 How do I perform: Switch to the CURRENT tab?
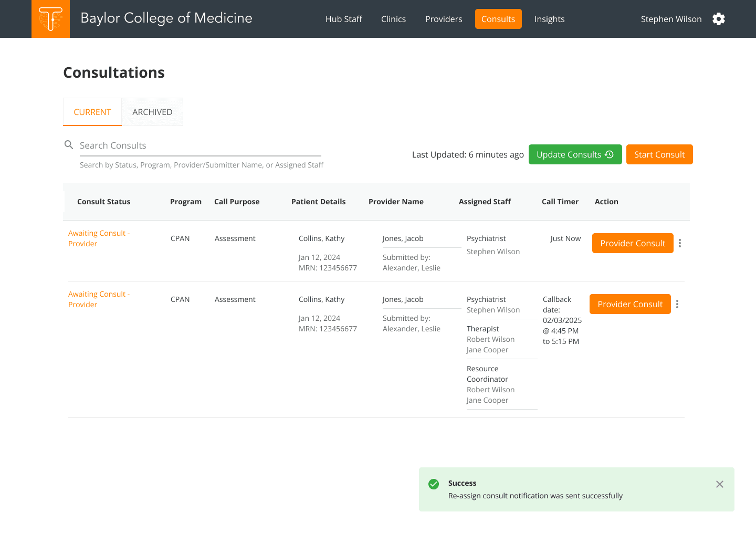click(x=92, y=112)
